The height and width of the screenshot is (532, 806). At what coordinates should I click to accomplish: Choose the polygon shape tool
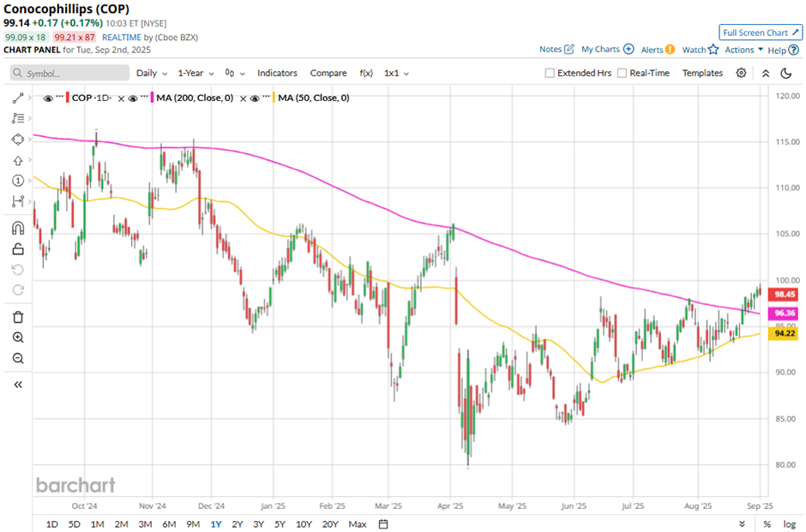pyautogui.click(x=18, y=139)
